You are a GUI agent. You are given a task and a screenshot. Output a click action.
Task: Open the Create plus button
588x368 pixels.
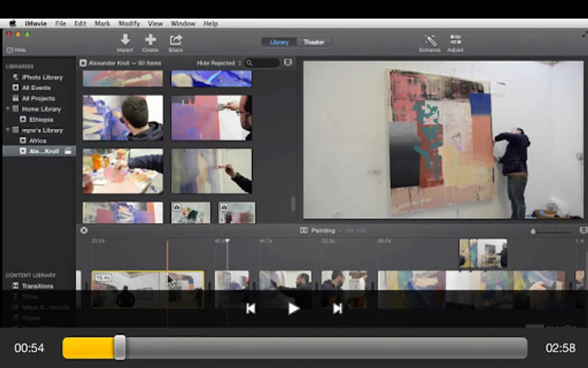(150, 40)
